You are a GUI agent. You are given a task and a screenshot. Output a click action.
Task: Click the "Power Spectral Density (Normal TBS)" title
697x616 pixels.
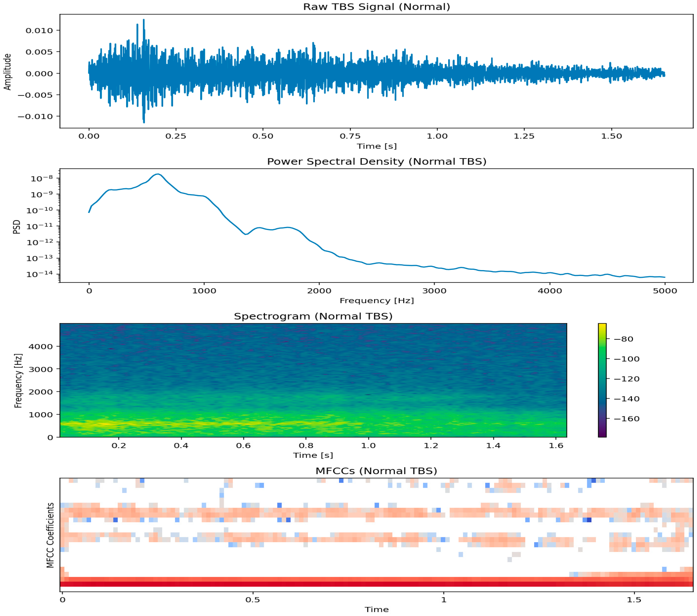(376, 161)
